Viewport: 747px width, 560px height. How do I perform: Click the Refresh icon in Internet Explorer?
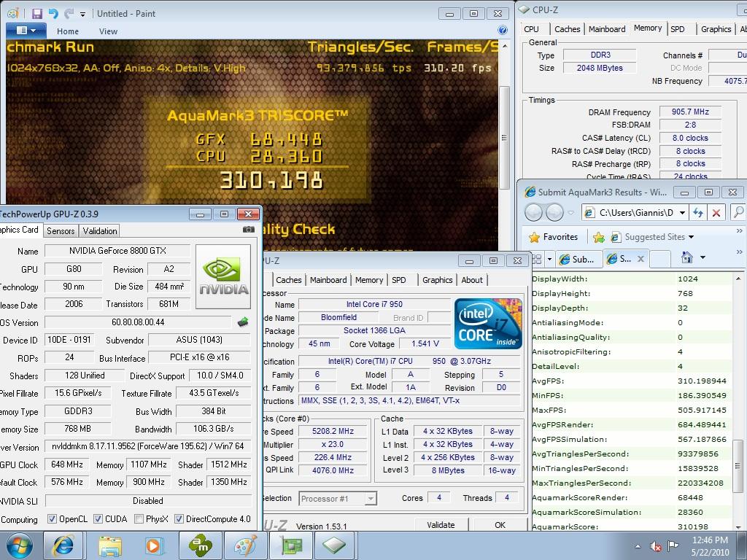pos(698,213)
